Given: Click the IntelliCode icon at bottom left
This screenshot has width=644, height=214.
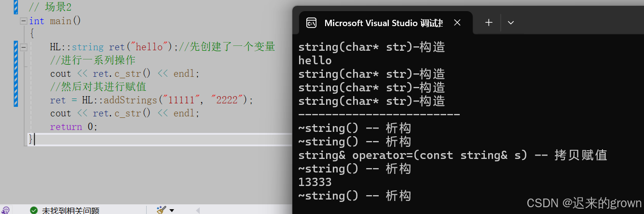Looking at the screenshot, I should coord(6,211).
